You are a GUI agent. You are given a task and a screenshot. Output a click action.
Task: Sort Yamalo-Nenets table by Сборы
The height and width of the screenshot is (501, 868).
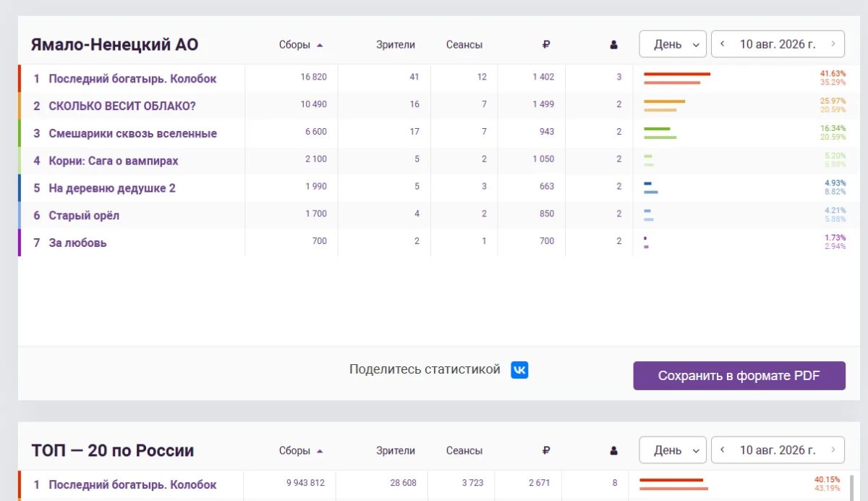(301, 45)
